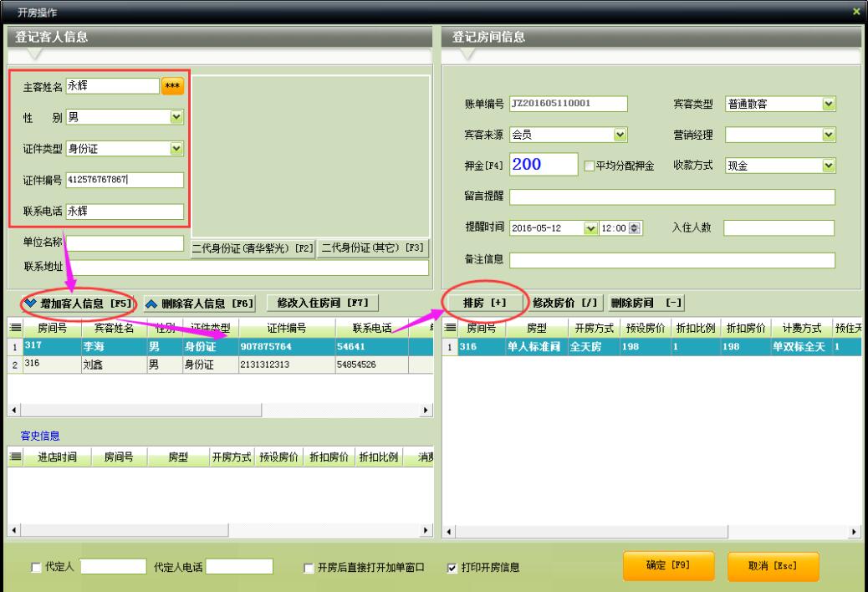Open the 提醒时间 date dropdown
The height and width of the screenshot is (592, 868).
590,228
